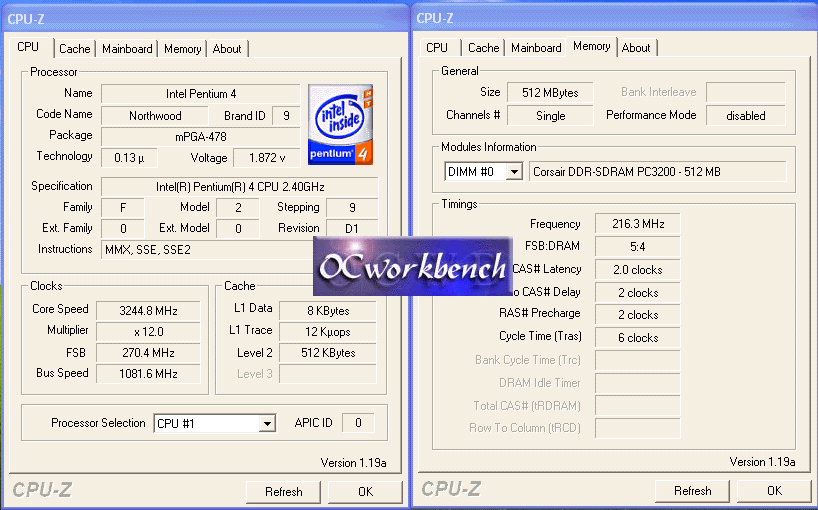Click the Instructions field MMX, SSE, SSE2
The width and height of the screenshot is (818, 510).
207,250
